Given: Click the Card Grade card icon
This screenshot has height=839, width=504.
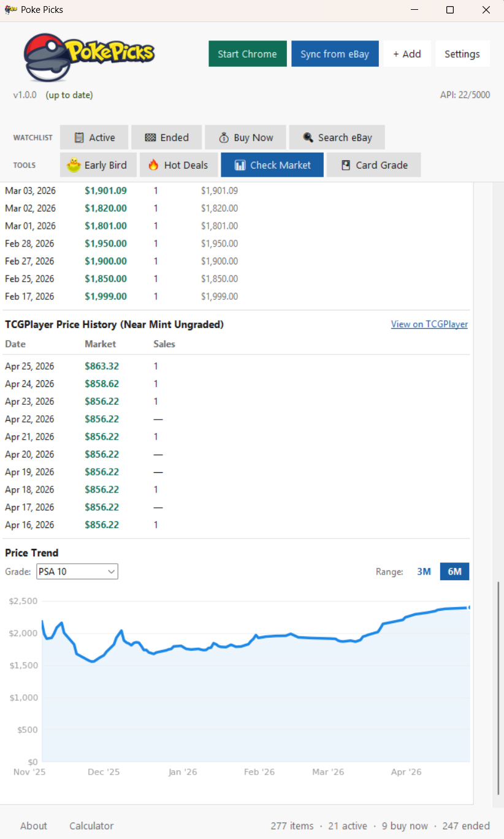Looking at the screenshot, I should [x=346, y=165].
